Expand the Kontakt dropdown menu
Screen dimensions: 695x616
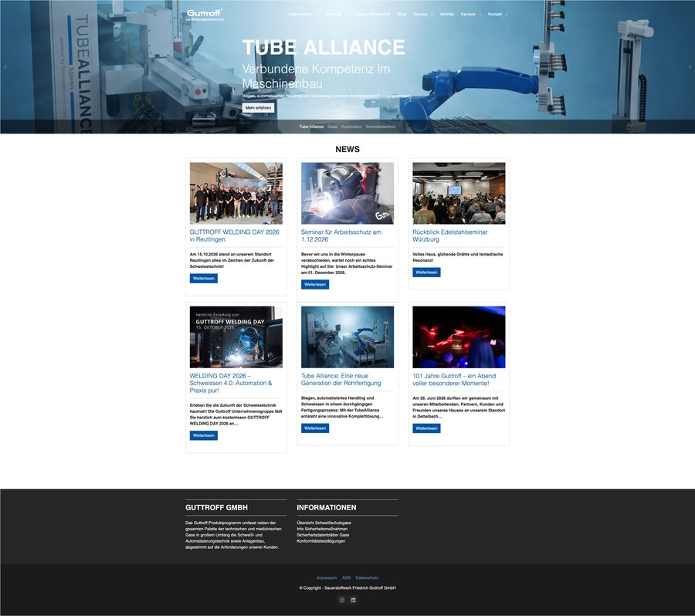click(x=498, y=14)
